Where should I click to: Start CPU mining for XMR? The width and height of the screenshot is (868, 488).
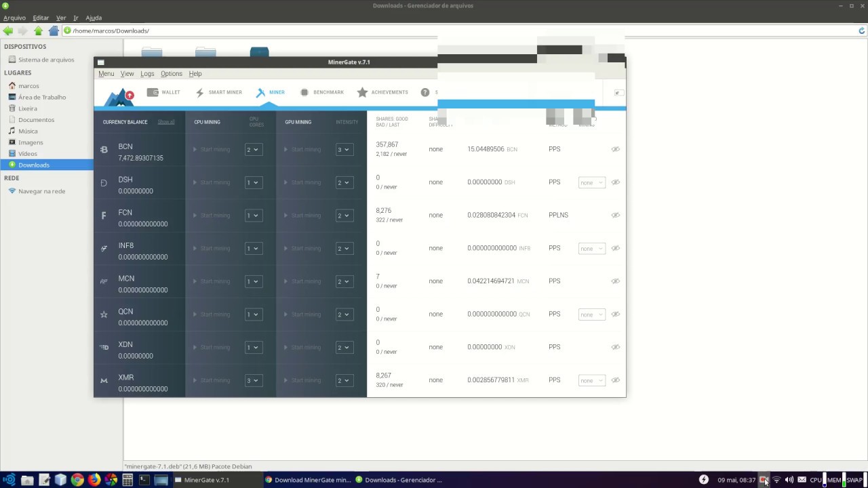(212, 380)
